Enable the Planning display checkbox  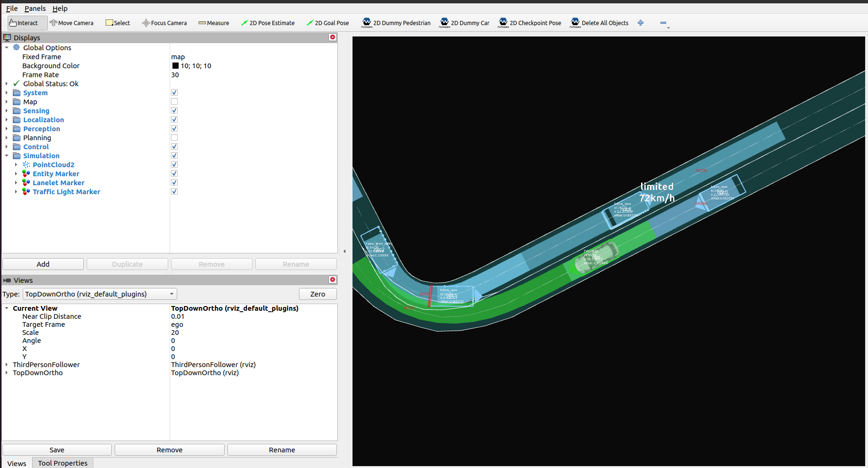174,138
